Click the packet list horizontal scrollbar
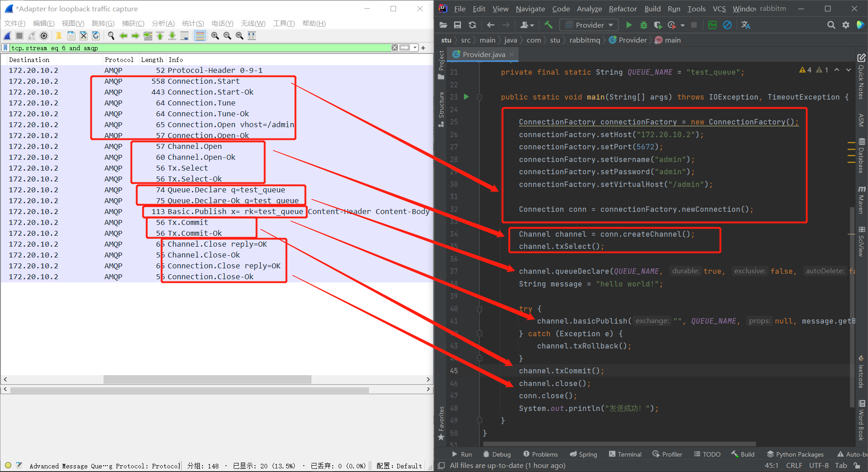Image resolution: width=868 pixels, height=472 pixels. click(207, 379)
